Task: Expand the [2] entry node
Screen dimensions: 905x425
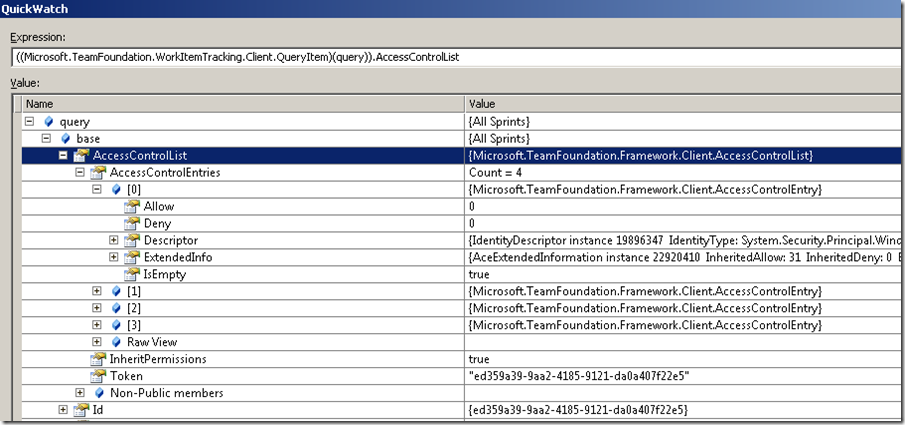Action: (x=97, y=308)
